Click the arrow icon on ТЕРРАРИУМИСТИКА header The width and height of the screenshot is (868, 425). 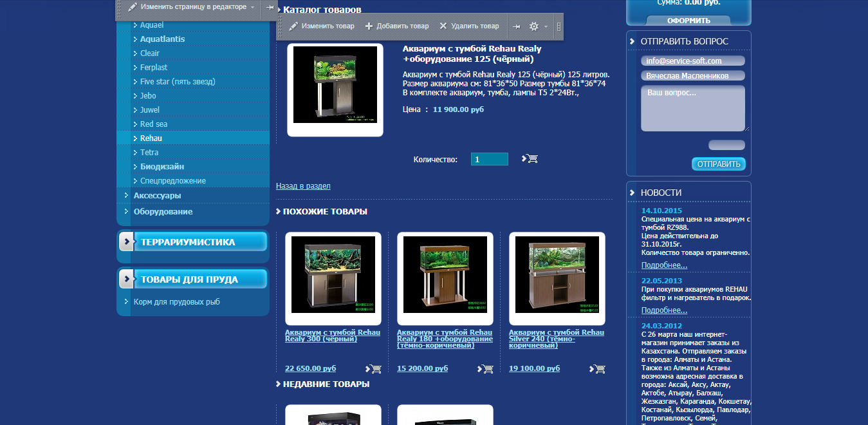127,241
